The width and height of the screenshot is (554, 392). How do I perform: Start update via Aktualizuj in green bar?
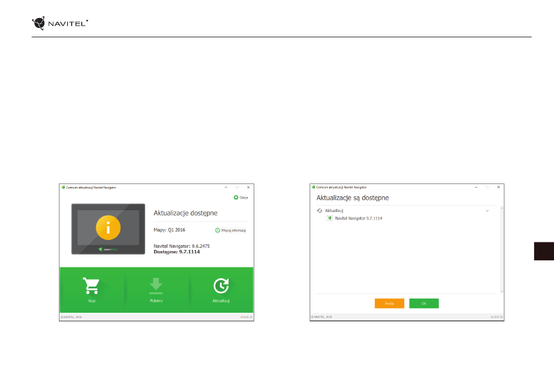pos(221,289)
